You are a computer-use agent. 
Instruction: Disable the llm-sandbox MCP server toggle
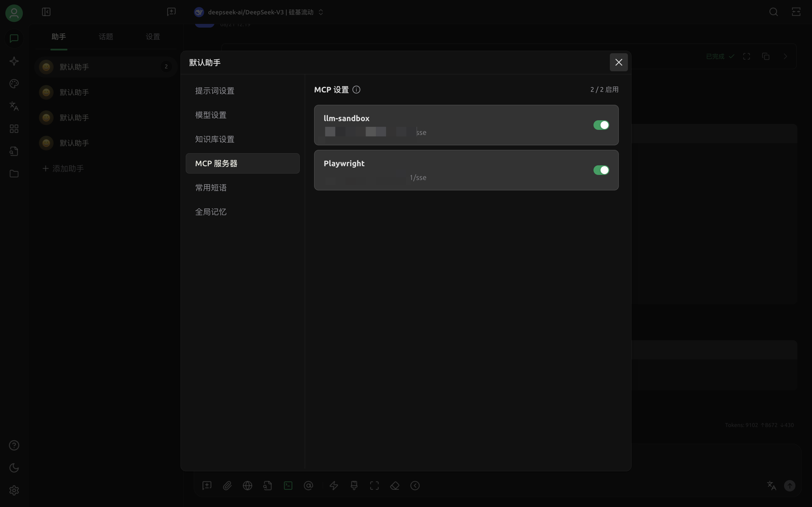click(601, 125)
